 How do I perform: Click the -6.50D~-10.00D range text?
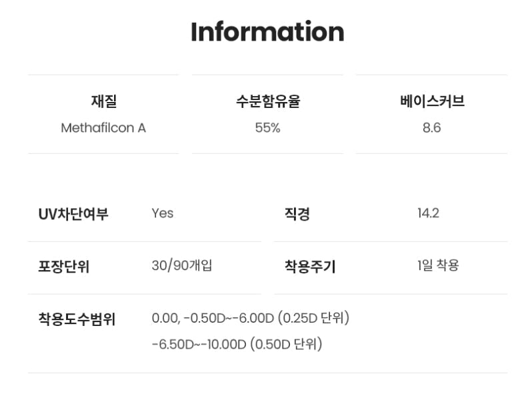coord(199,345)
